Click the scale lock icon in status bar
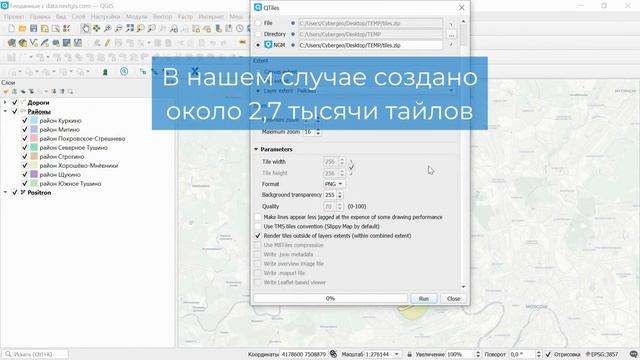Viewport: 640px width, 360px height. (x=409, y=354)
